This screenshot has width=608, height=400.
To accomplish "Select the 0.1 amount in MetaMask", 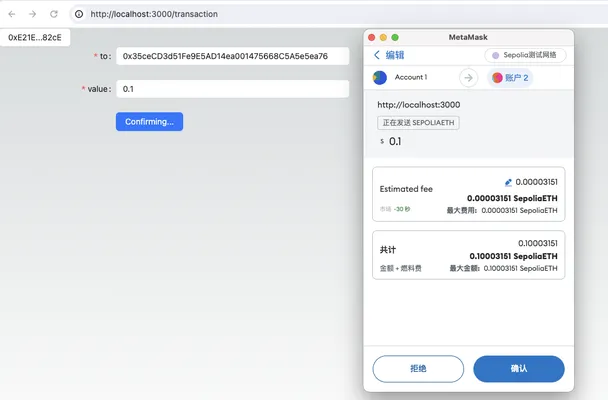I will (395, 141).
